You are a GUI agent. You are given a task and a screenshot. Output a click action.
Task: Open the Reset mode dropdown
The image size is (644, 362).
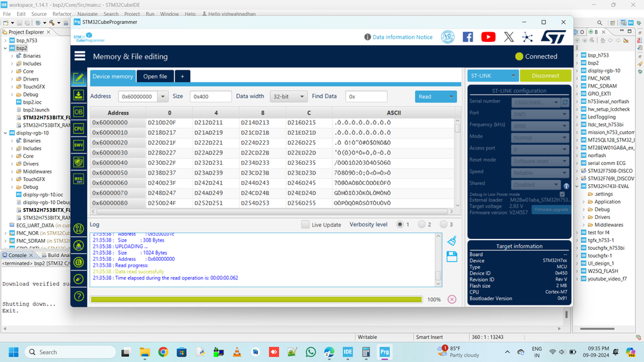click(540, 161)
